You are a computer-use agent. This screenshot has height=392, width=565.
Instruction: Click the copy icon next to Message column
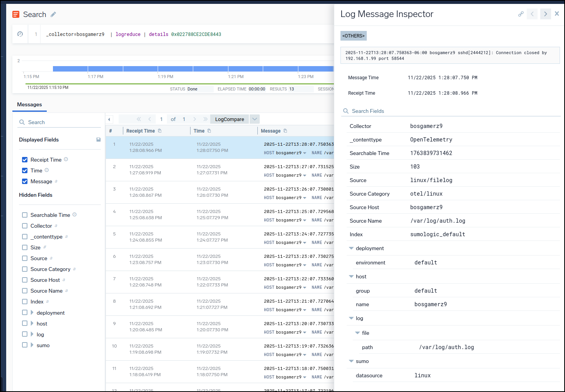coord(285,131)
